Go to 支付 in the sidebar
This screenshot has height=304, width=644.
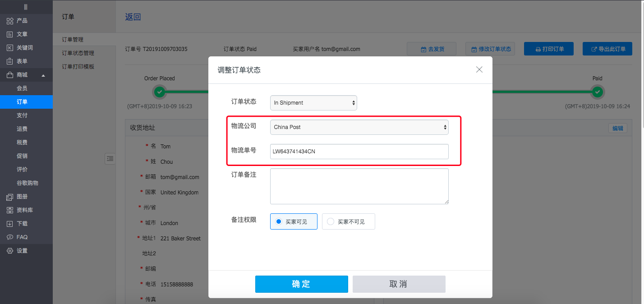click(22, 115)
